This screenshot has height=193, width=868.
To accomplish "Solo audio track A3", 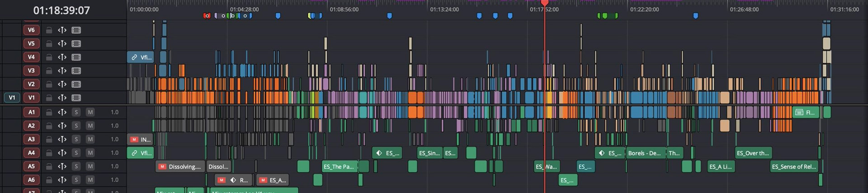I will (76, 139).
